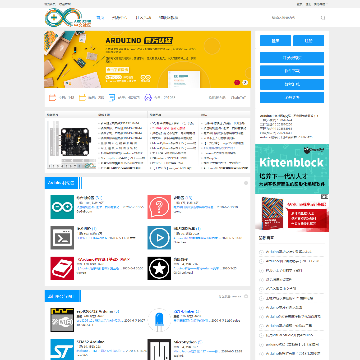Screen dimensions: 360x360
Task: Open the black star forum icon
Action: point(159,268)
